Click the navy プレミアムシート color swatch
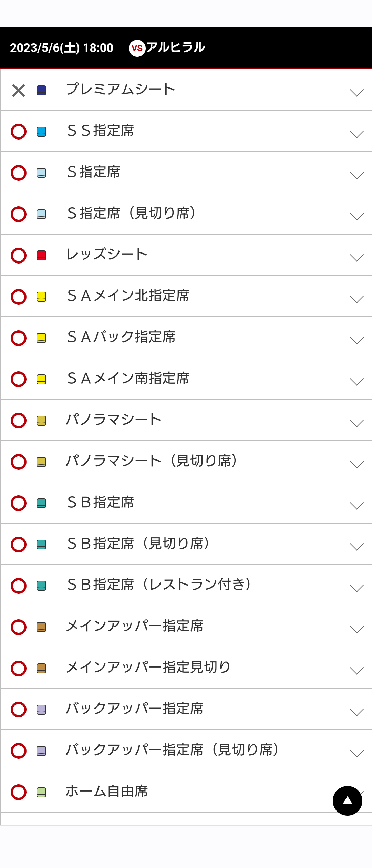This screenshot has height=868, width=372. 41,91
